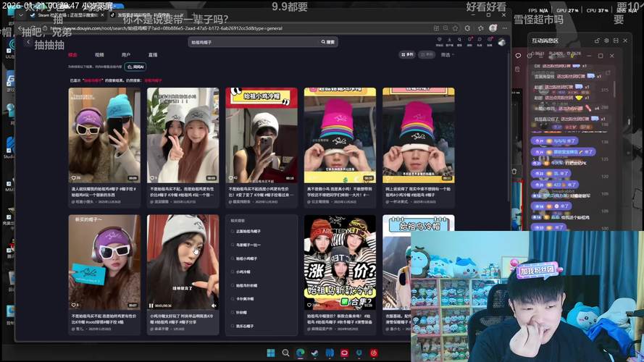
Task: Open the 始祖鸟小鸡冷帽 video thumbnail
Action: click(261, 135)
